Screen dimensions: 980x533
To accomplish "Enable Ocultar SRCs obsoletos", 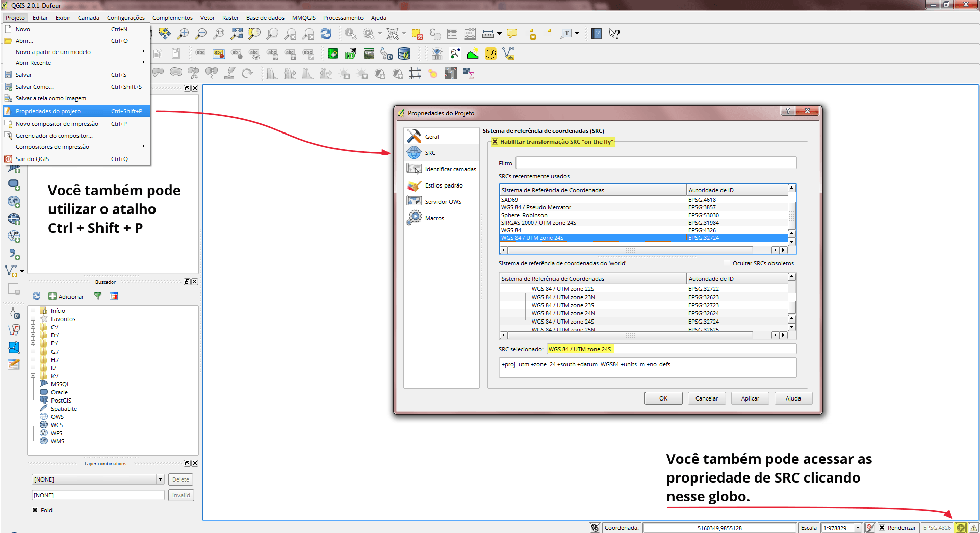I will pos(726,263).
